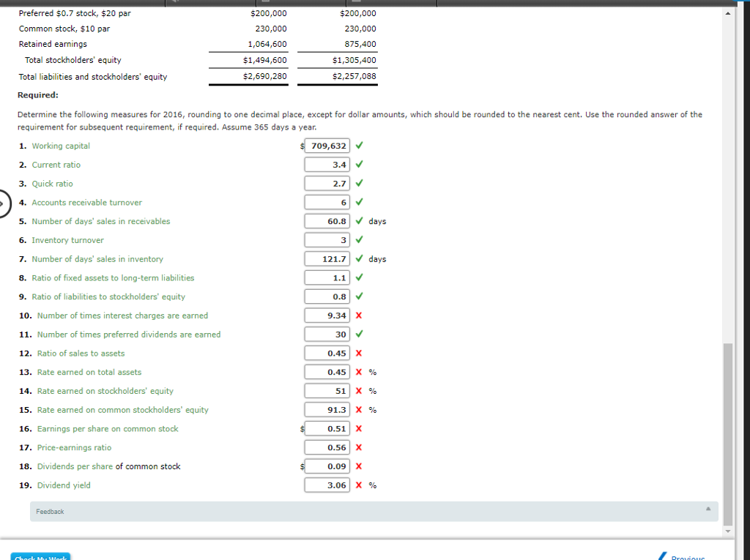This screenshot has width=750, height=560.
Task: Click the red X next to Earnings per share
Action: (x=358, y=428)
